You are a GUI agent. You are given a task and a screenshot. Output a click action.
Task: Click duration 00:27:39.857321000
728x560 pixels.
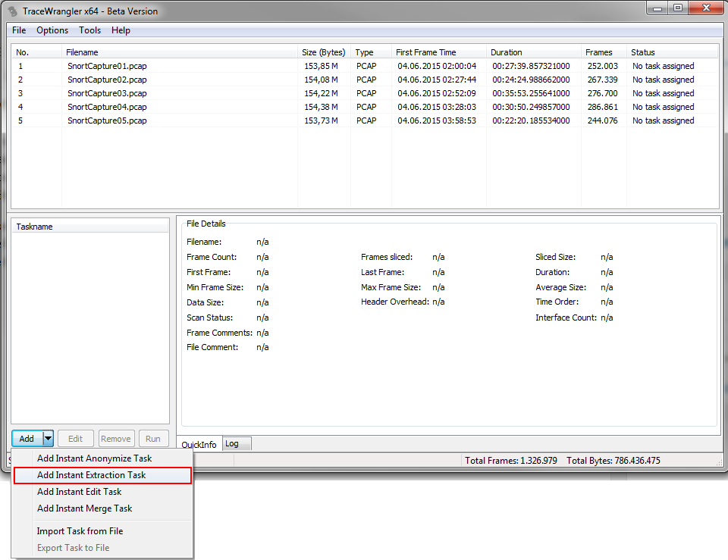(x=531, y=66)
